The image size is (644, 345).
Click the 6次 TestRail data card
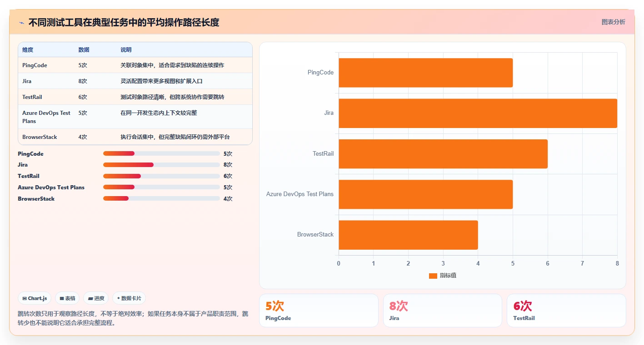(566, 310)
